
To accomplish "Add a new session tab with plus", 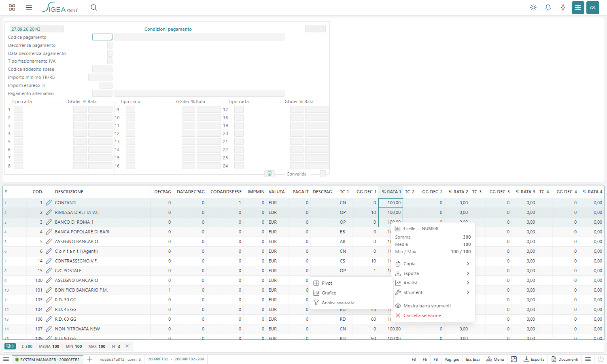I will coord(90,359).
